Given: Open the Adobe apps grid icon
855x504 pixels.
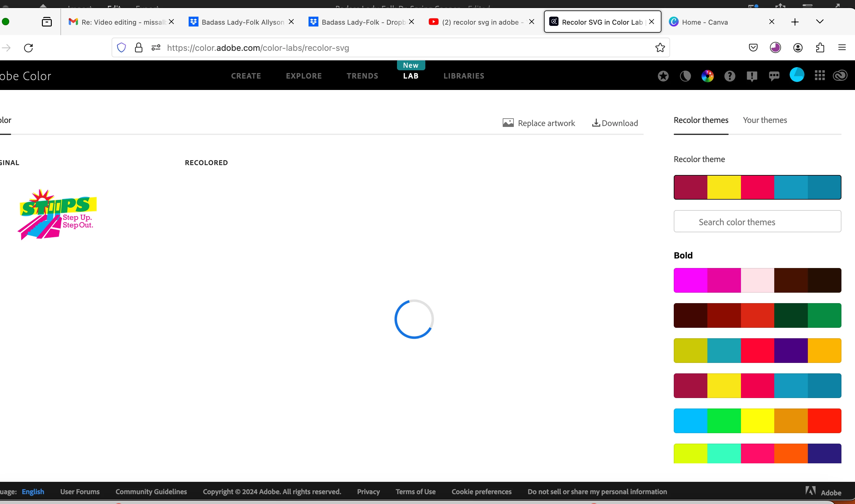Looking at the screenshot, I should [820, 75].
